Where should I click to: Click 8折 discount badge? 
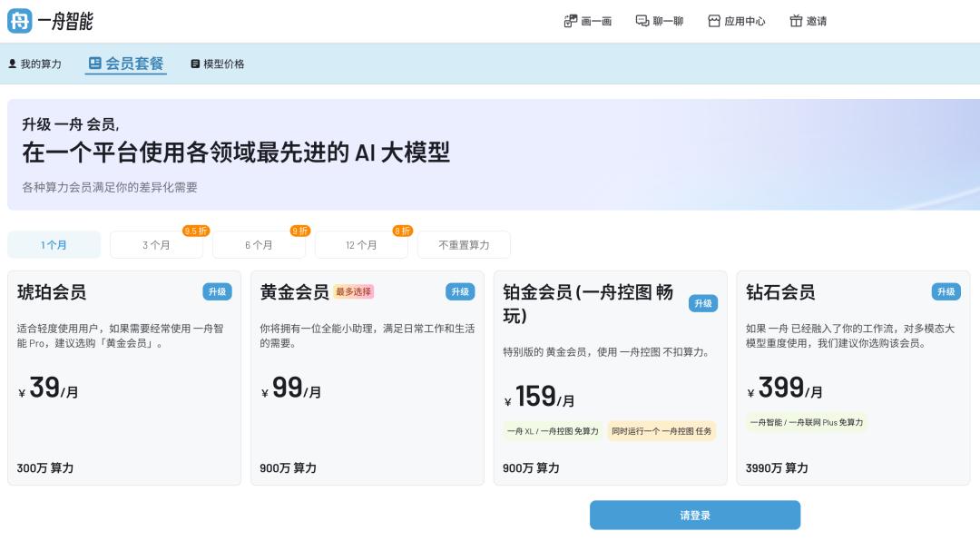(x=403, y=231)
